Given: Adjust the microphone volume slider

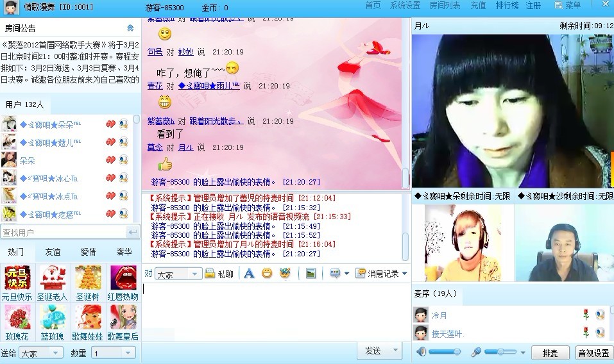Looking at the screenshot, I should pos(501,352).
